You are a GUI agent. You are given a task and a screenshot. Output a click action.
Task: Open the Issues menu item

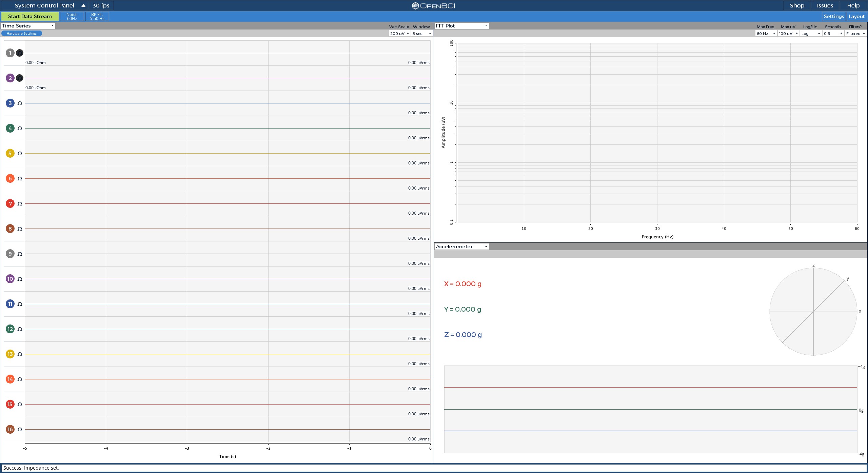(x=825, y=6)
